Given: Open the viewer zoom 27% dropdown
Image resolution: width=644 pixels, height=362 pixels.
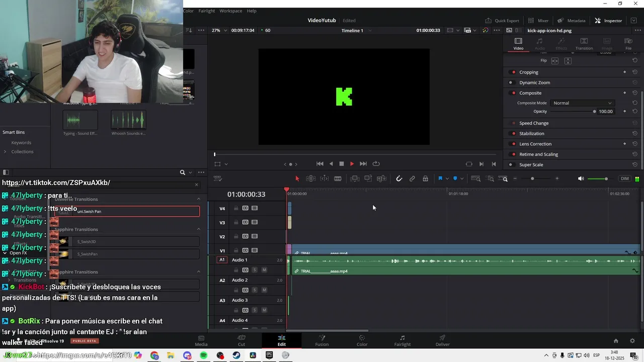Looking at the screenshot, I should [x=219, y=30].
